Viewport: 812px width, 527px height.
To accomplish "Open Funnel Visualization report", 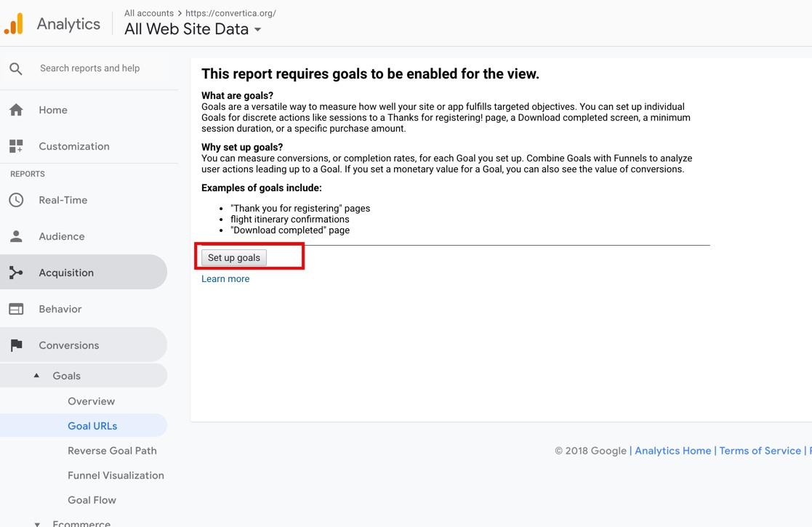I will [x=116, y=475].
